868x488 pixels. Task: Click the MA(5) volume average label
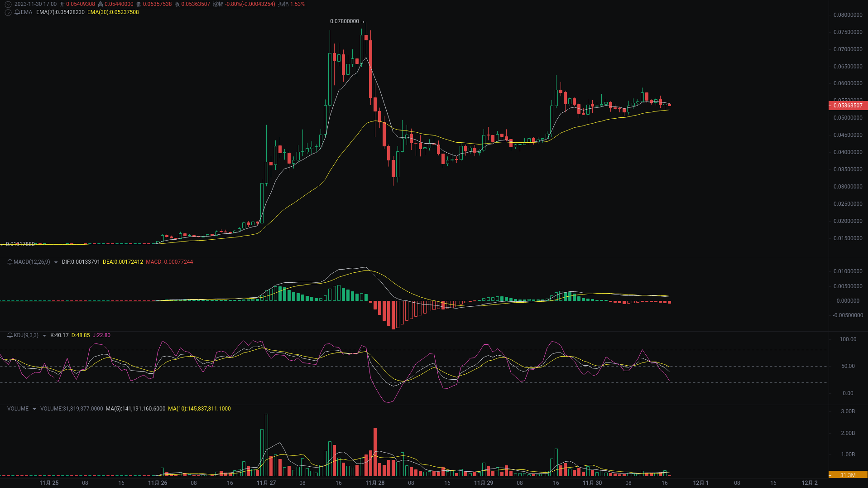tap(135, 409)
